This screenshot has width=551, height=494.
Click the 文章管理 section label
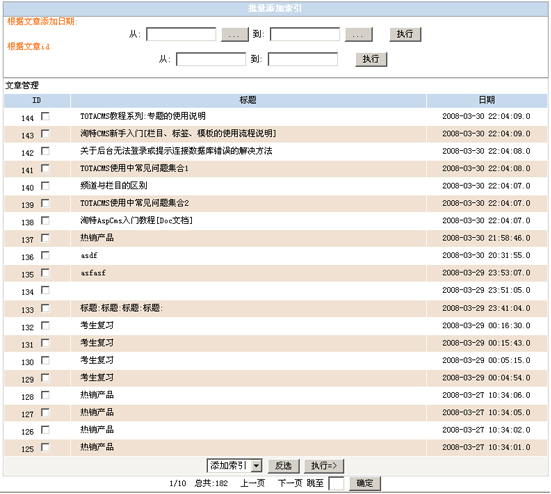coord(22,85)
